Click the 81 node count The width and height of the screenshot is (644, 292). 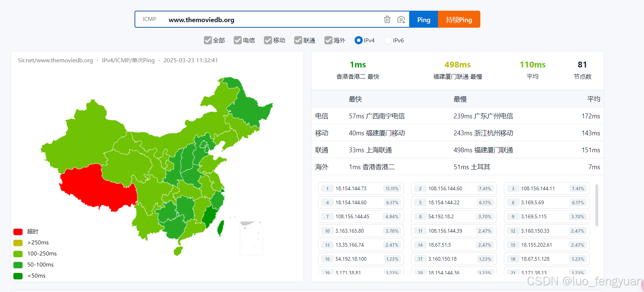[582, 65]
